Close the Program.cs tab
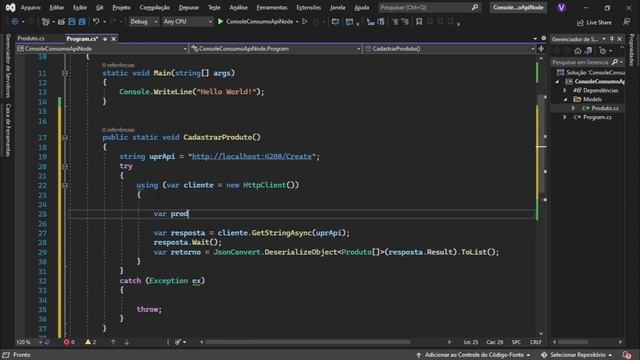This screenshot has height=360, width=640. click(x=114, y=39)
